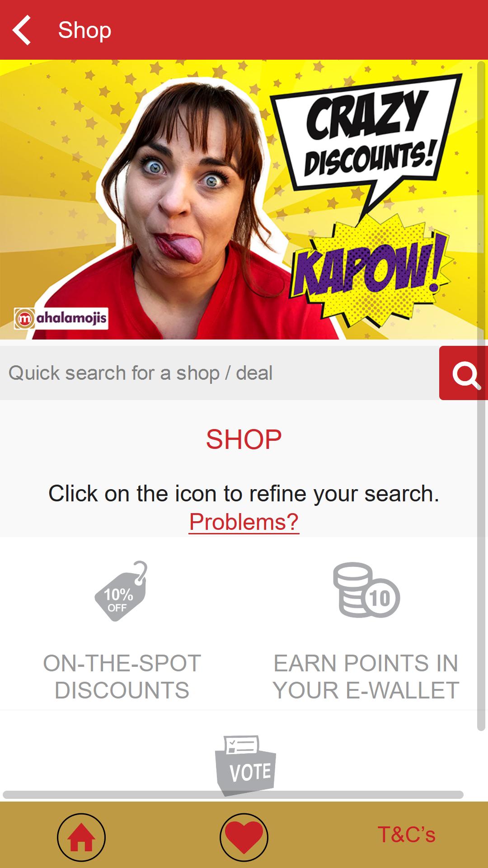Click the red magnifier search button
This screenshot has width=488, height=868.
coord(464,373)
